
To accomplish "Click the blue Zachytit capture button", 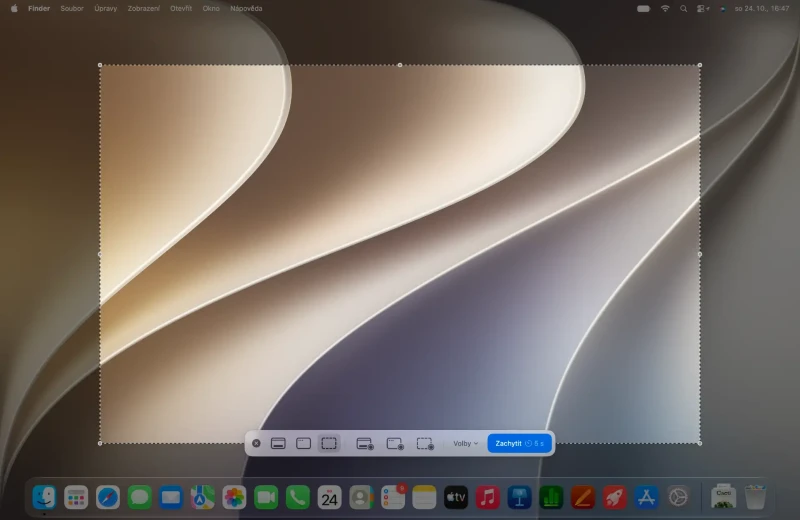I will [x=519, y=443].
